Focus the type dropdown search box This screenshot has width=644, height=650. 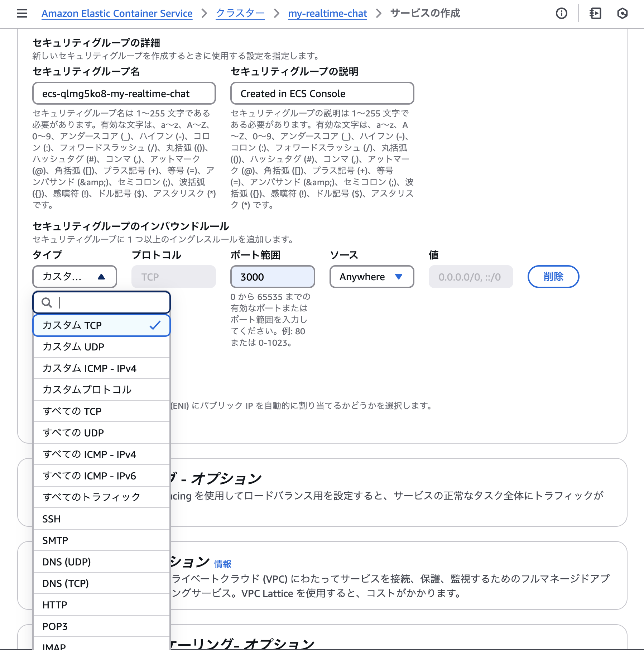point(101,303)
